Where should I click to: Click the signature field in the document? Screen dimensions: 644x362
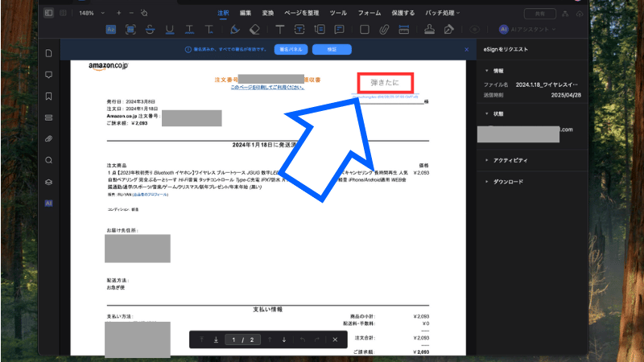tap(386, 83)
